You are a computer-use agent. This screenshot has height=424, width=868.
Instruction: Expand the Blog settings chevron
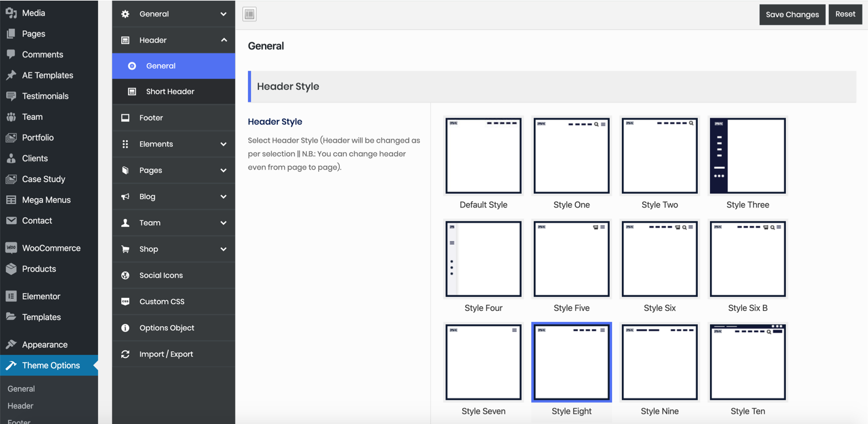click(223, 197)
